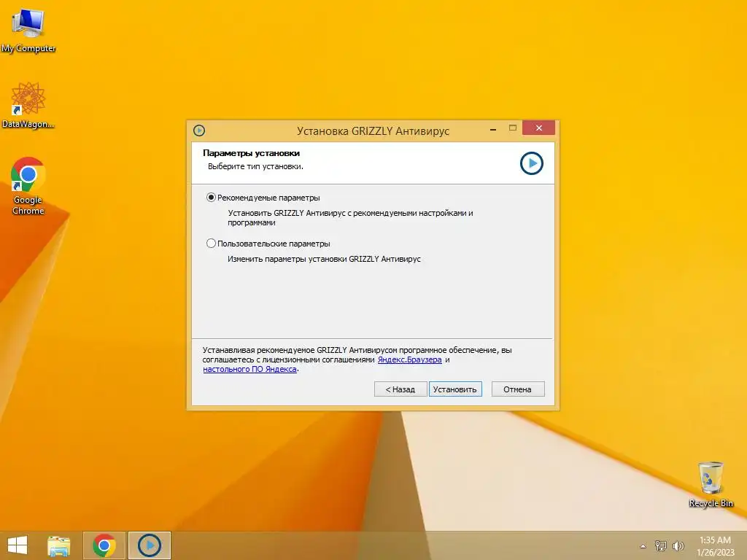Open My Computer desktop icon
Image resolution: width=747 pixels, height=560 pixels.
[x=28, y=31]
